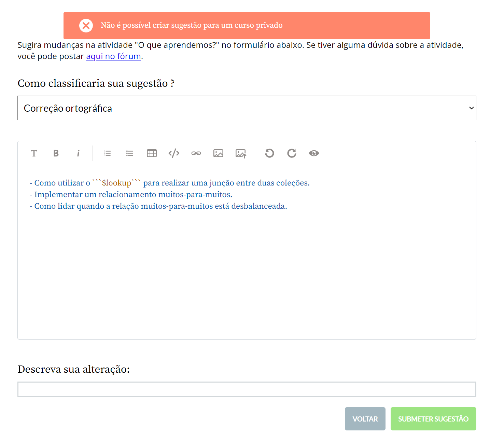Click the heading "Como classificaria sua sugestão ?"
This screenshot has height=441, width=504.
(x=96, y=83)
